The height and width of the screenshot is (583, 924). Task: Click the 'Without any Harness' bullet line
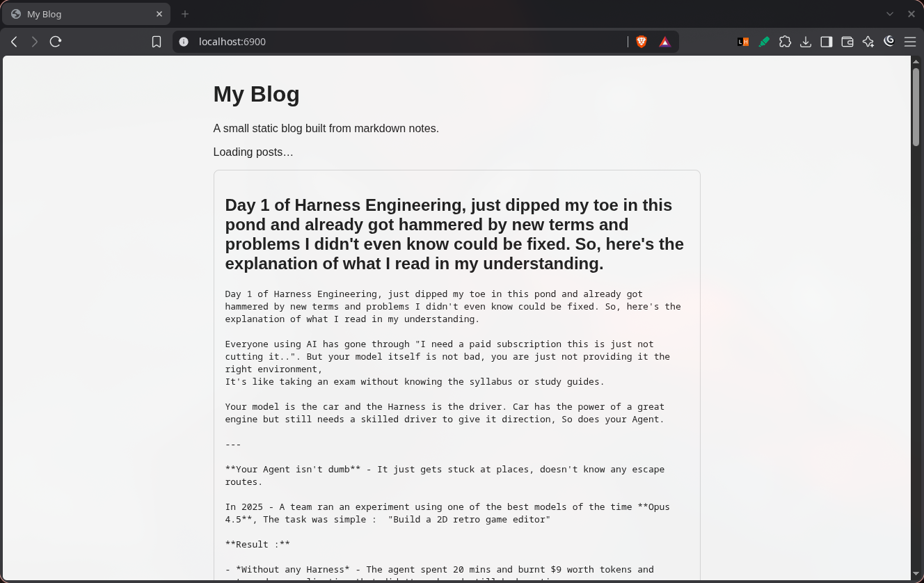(439, 570)
